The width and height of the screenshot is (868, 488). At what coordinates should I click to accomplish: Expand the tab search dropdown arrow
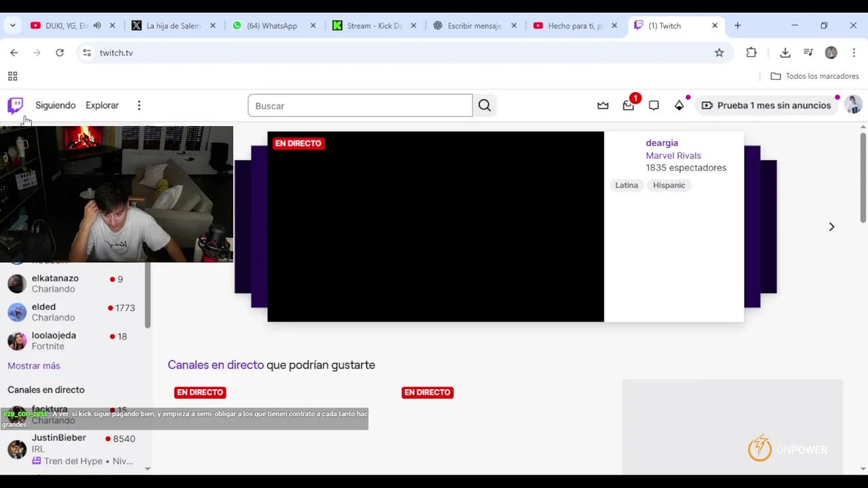point(12,26)
